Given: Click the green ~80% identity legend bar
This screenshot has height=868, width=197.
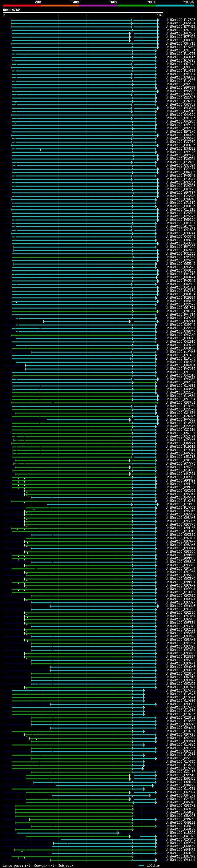Looking at the screenshot, I should pos(137,6).
